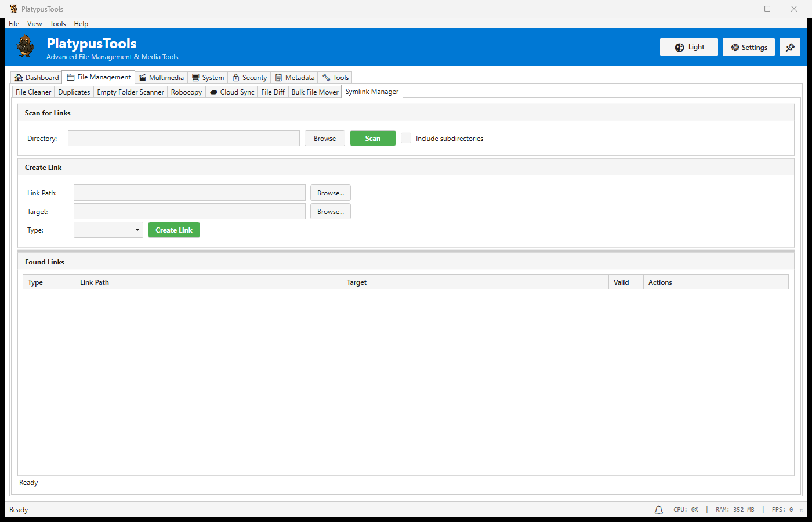Open the Metadata tab icon
Viewport: 812px width, 522px height.
point(279,77)
